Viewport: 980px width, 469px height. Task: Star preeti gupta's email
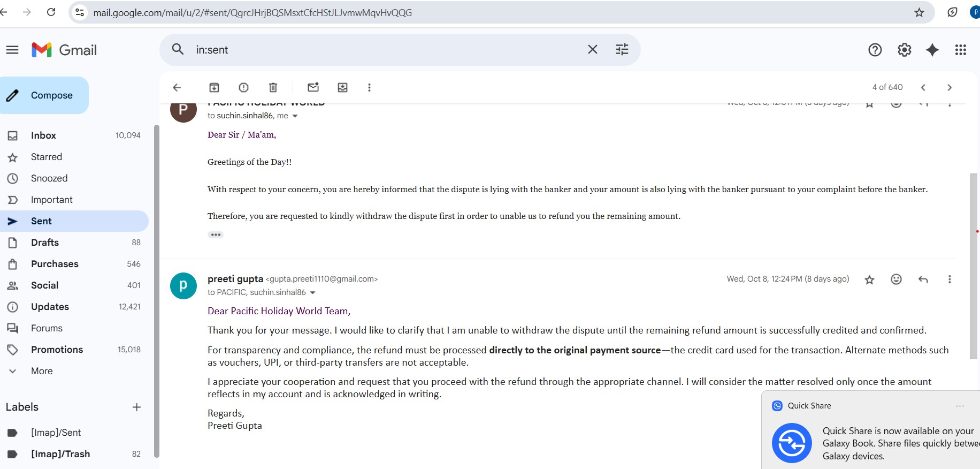[x=869, y=279]
